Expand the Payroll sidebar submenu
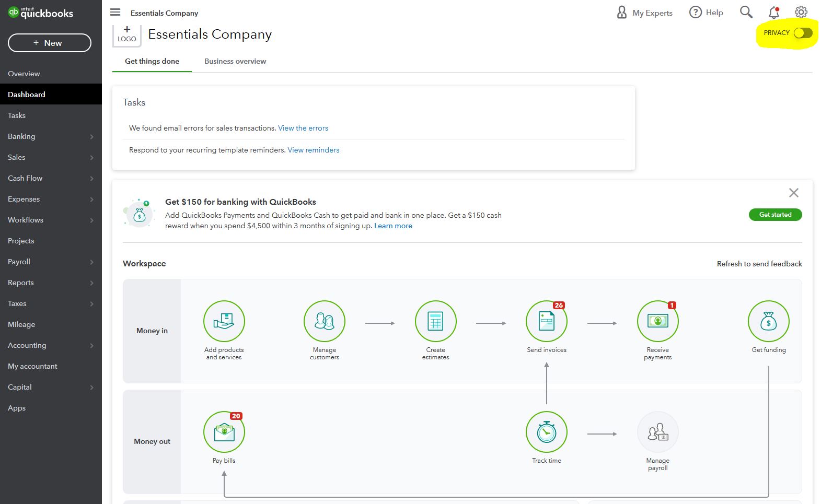Image resolution: width=821 pixels, height=504 pixels. pyautogui.click(x=91, y=262)
